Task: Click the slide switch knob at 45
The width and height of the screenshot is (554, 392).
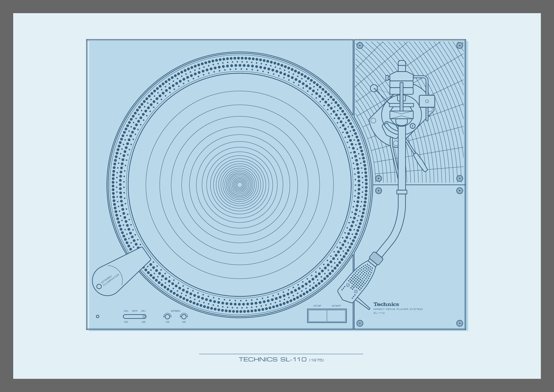Action: point(144,316)
